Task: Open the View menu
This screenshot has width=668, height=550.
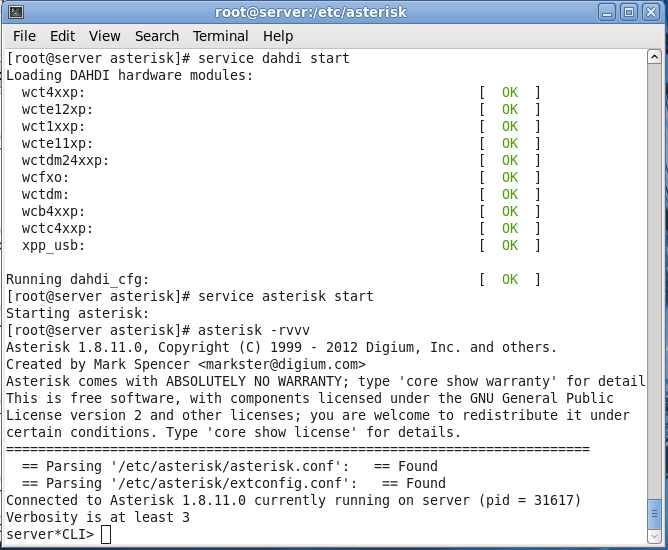Action: click(104, 36)
